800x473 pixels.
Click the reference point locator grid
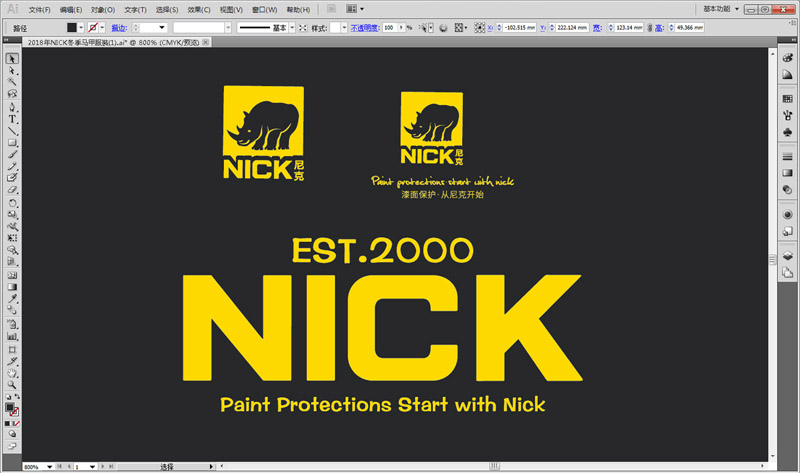[x=479, y=28]
